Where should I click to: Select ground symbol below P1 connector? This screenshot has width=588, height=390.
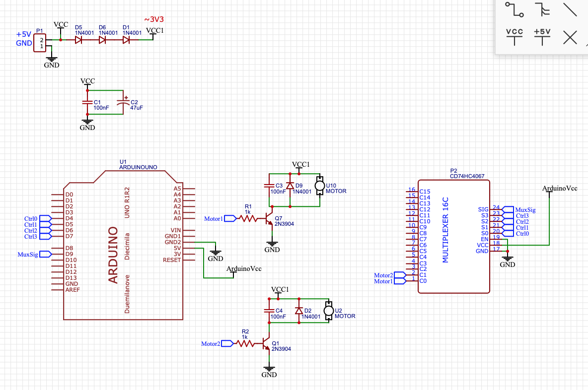51,59
